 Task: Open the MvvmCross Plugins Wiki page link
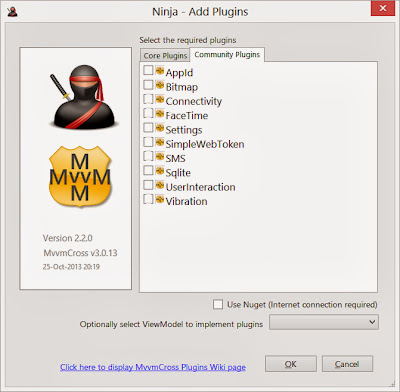coord(153,367)
